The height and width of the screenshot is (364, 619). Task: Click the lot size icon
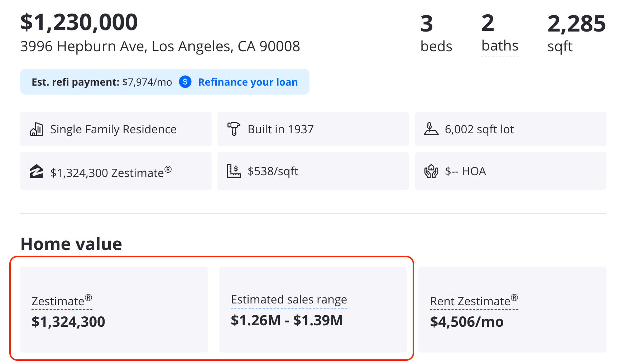tap(431, 129)
